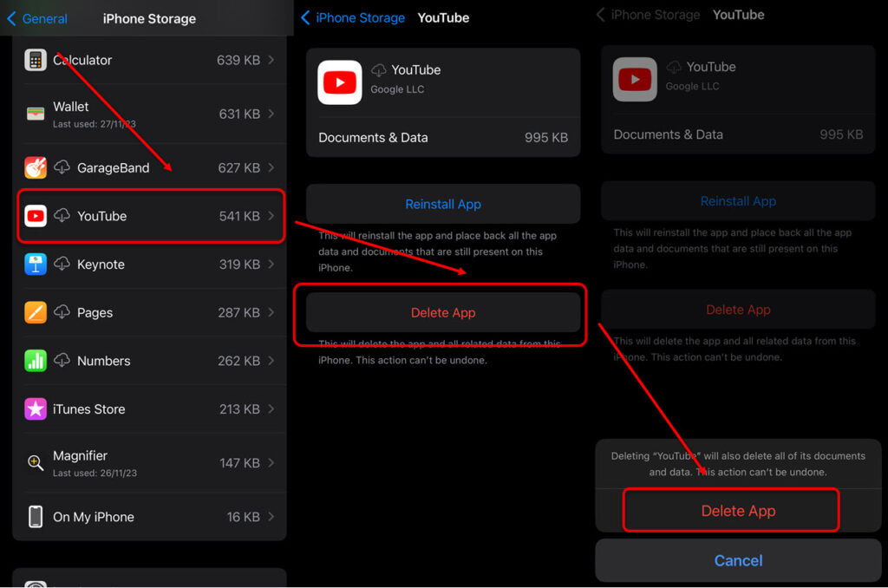The width and height of the screenshot is (888, 588).
Task: Tap the Pages app icon
Action: [x=35, y=313]
